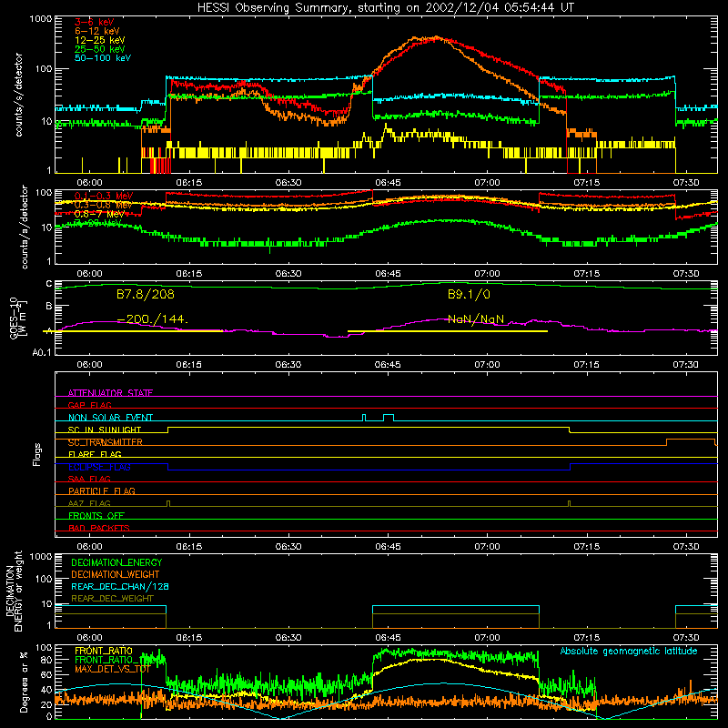Click the 07:00 tick label below the Flags panel

click(x=487, y=547)
